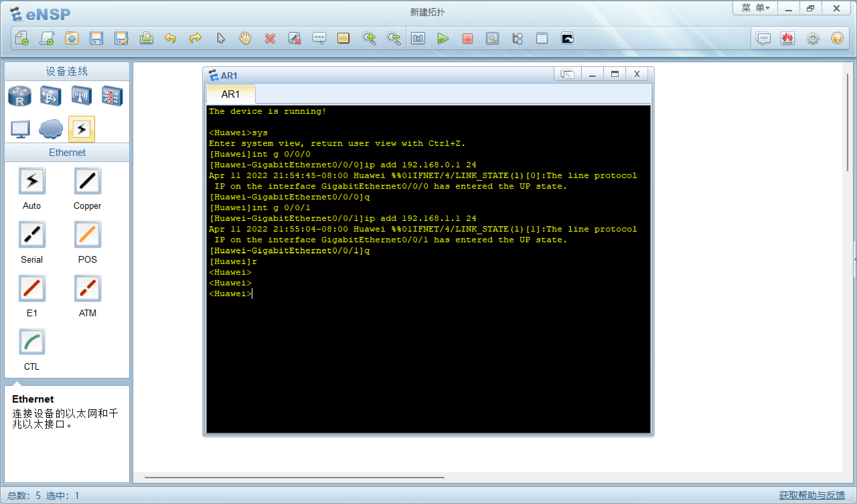857x504 pixels.
Task: Choose the POS cable type
Action: (x=87, y=235)
